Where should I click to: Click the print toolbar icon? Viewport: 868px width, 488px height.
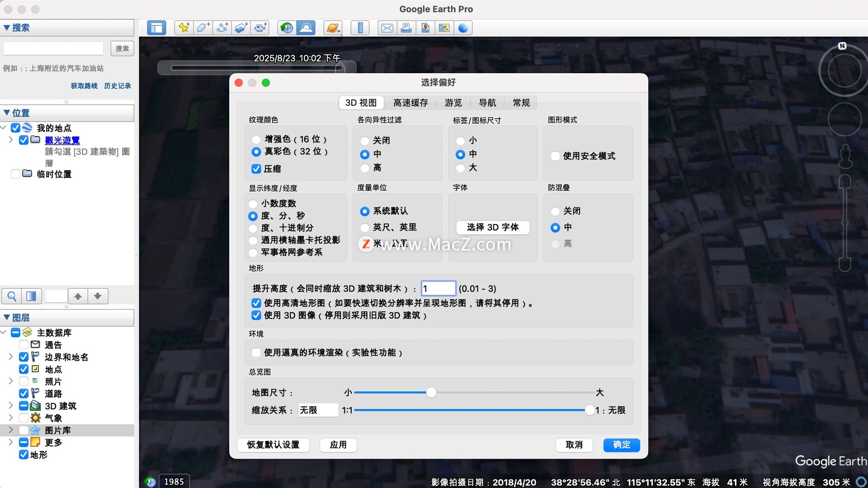tap(406, 28)
